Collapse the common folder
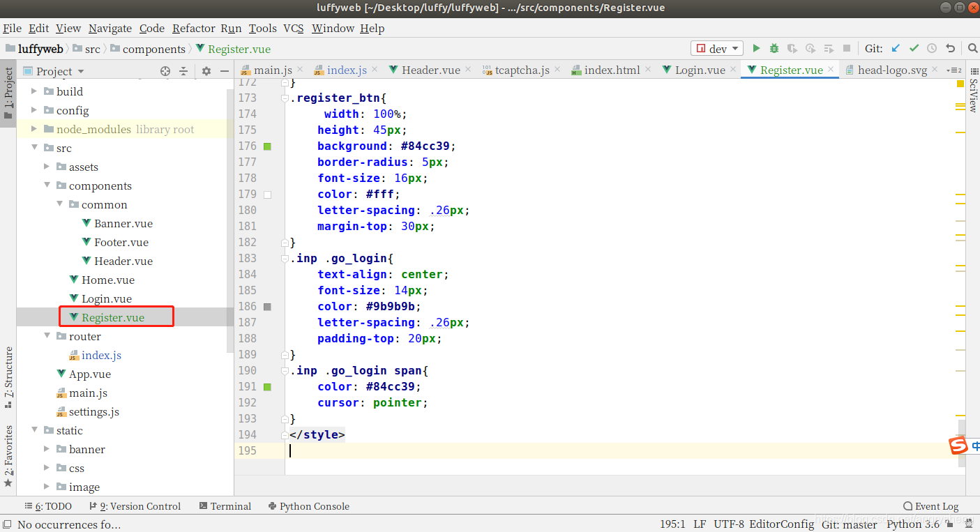980x532 pixels. point(59,204)
